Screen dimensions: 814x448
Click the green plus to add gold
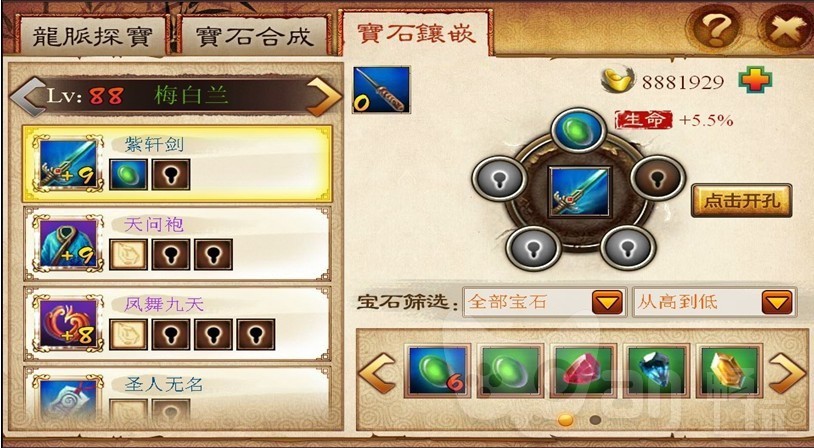(756, 80)
